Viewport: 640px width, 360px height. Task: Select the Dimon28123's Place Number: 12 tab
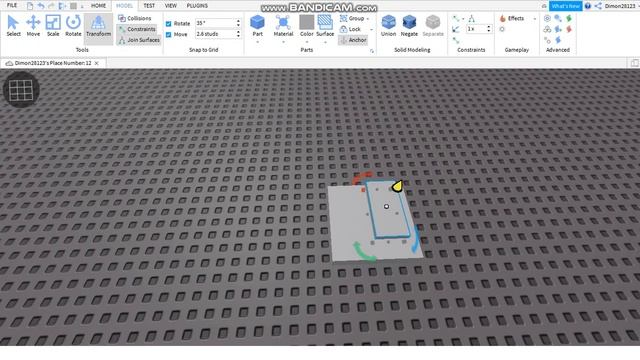[53, 63]
